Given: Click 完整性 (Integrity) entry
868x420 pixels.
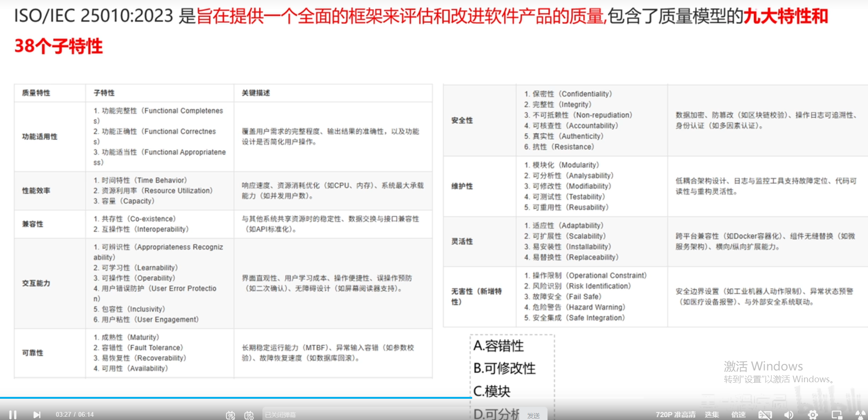Looking at the screenshot, I should click(x=558, y=105).
